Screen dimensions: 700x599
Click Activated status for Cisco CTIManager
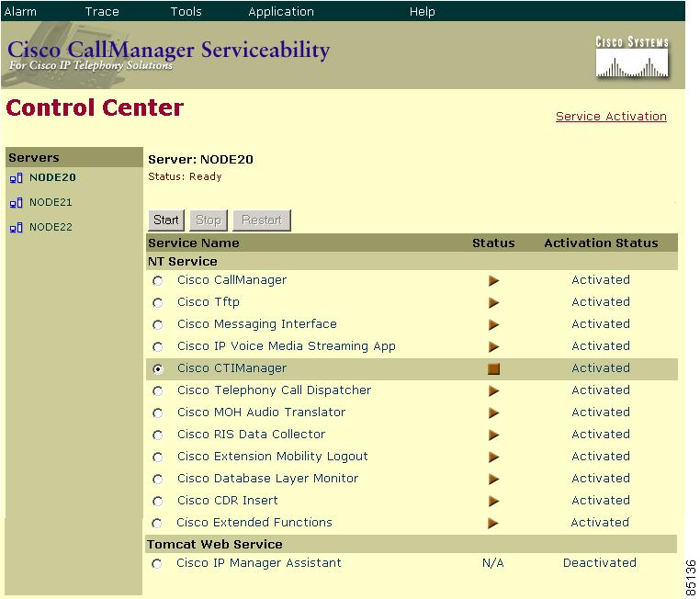(x=601, y=368)
